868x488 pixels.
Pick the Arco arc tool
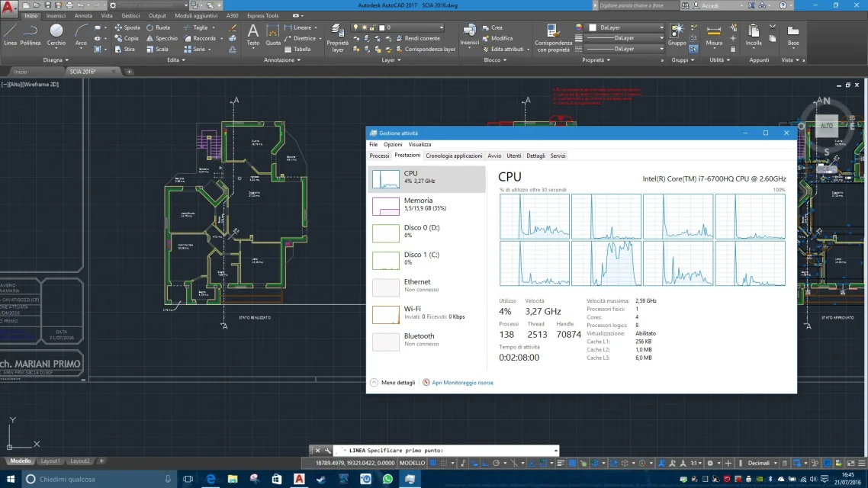[81, 34]
